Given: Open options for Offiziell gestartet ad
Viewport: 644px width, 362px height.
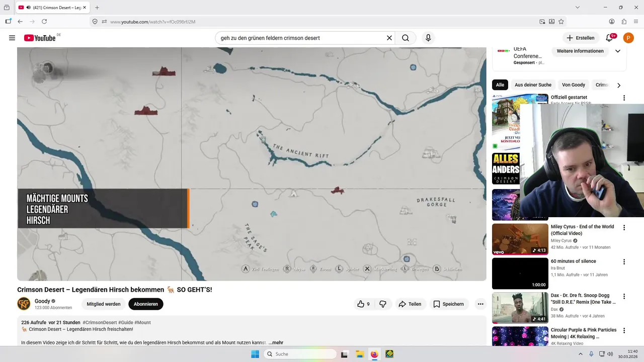Looking at the screenshot, I should click(624, 98).
